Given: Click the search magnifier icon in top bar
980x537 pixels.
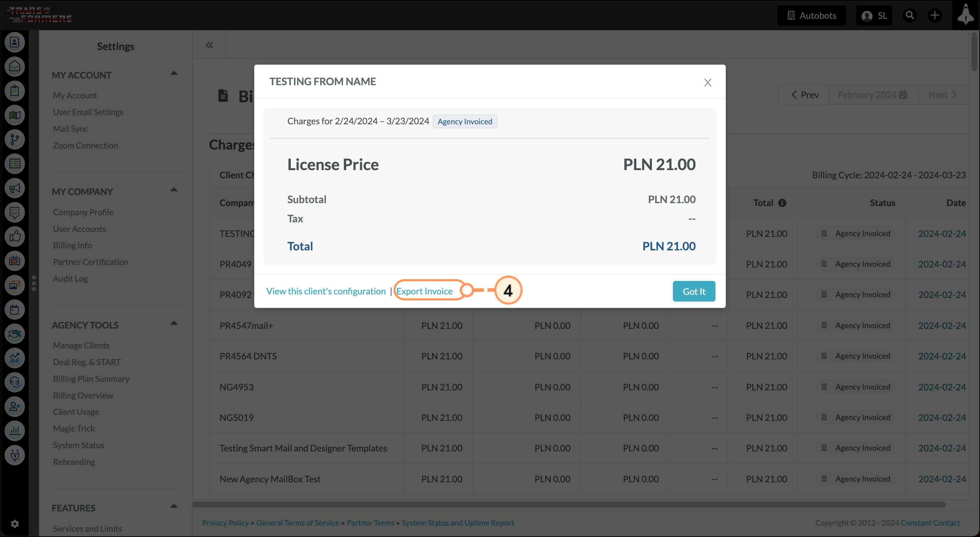Looking at the screenshot, I should click(x=910, y=16).
